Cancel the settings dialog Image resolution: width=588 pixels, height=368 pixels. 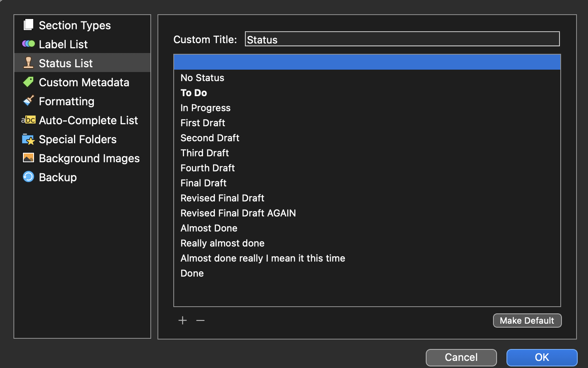tap(461, 357)
